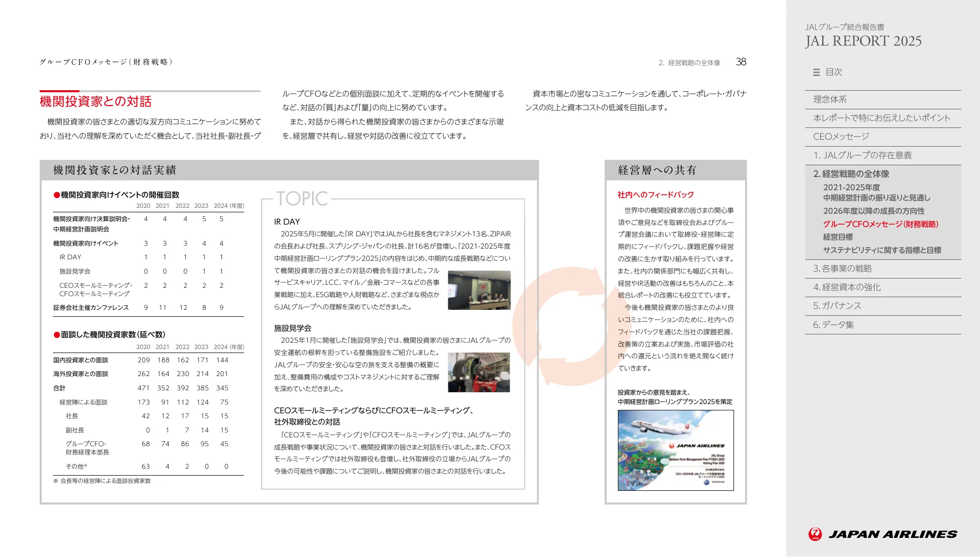Select 2. 経営戦略の全体像 heading

pos(851,174)
